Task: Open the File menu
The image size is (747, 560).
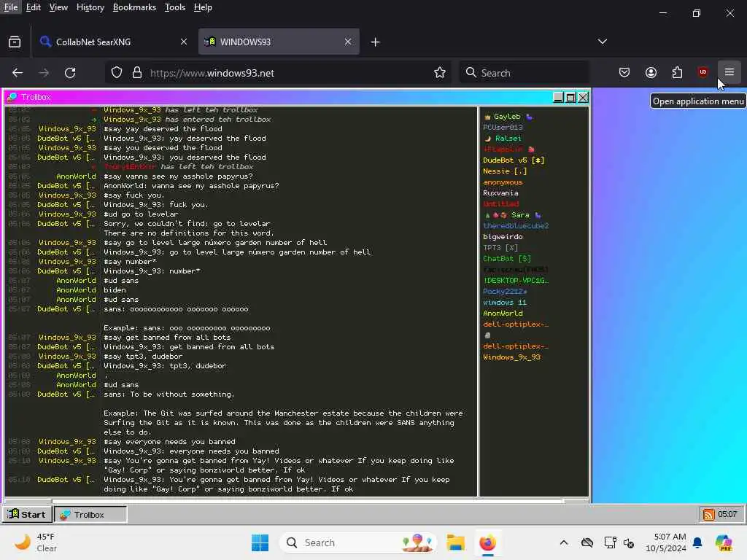Action: pos(10,7)
